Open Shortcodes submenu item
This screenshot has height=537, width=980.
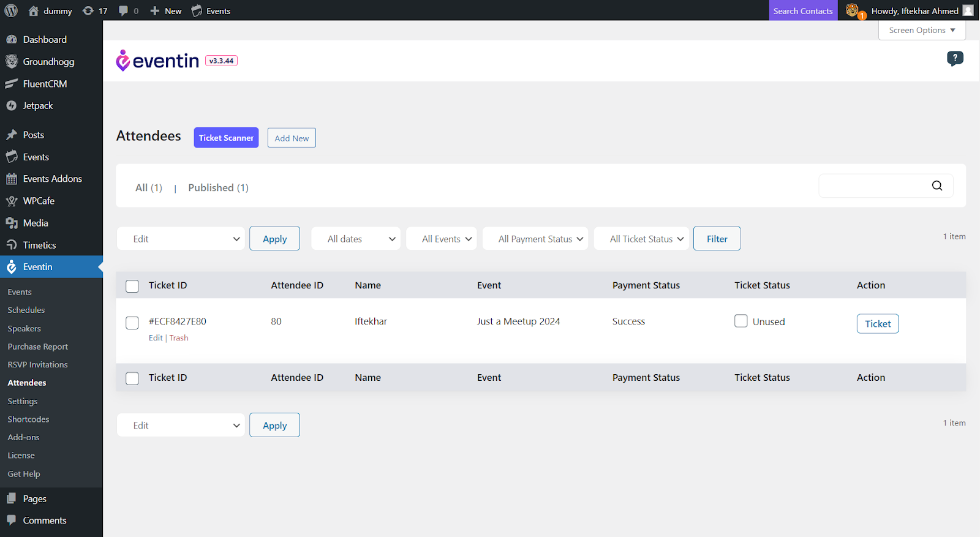pos(28,419)
